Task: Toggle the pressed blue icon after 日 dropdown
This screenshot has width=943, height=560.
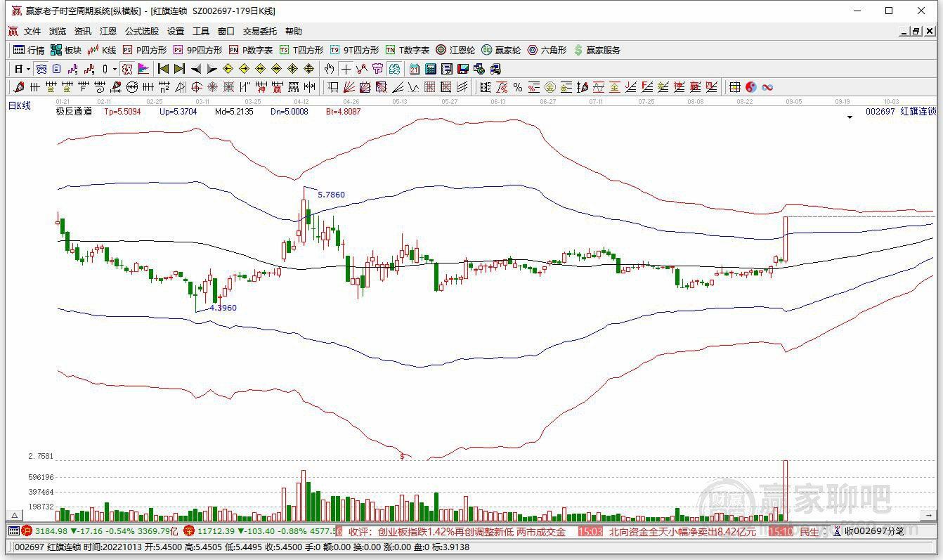Action: pyautogui.click(x=41, y=69)
